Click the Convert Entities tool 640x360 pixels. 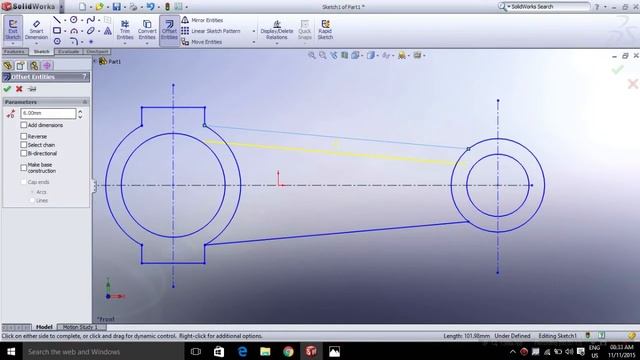147,29
